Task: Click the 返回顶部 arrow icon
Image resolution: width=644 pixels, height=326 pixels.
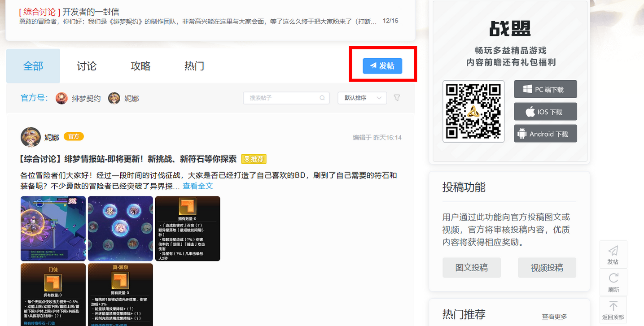Action: click(x=613, y=306)
